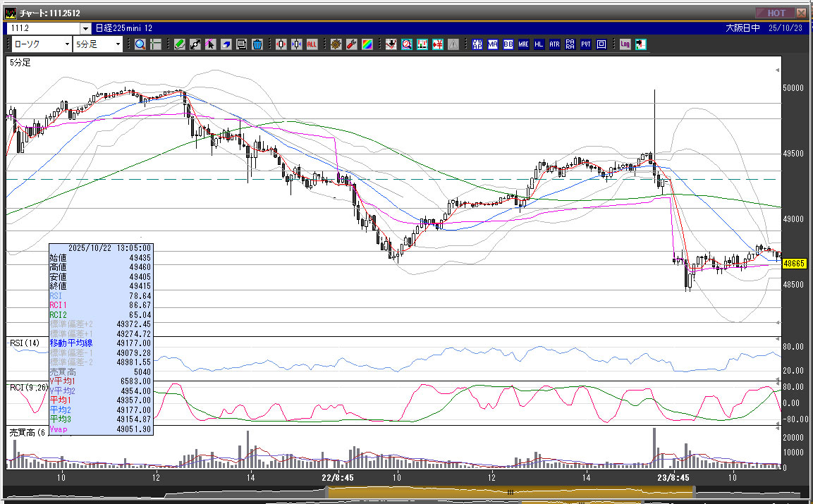Click the 111.2 symbol code input field
Image resolution: width=813 pixels, height=504 pixels.
[42, 28]
